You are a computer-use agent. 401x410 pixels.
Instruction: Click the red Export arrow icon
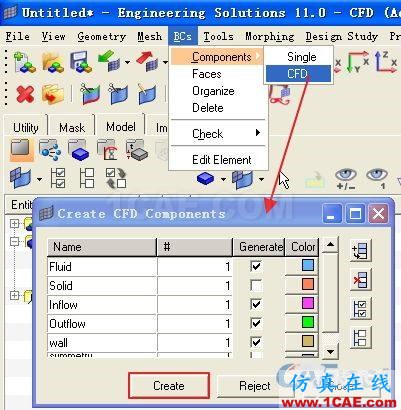(147, 62)
